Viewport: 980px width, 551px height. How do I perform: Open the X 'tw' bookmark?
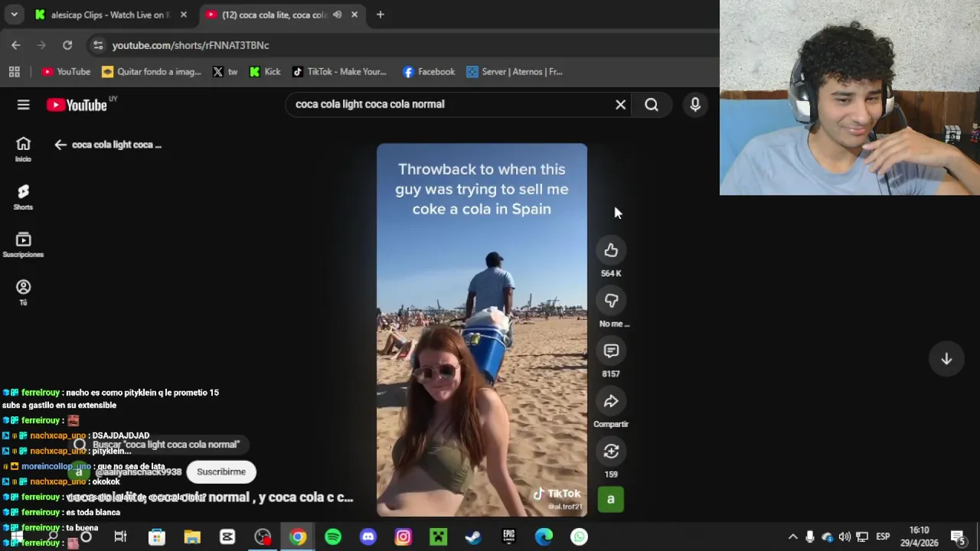click(x=225, y=72)
